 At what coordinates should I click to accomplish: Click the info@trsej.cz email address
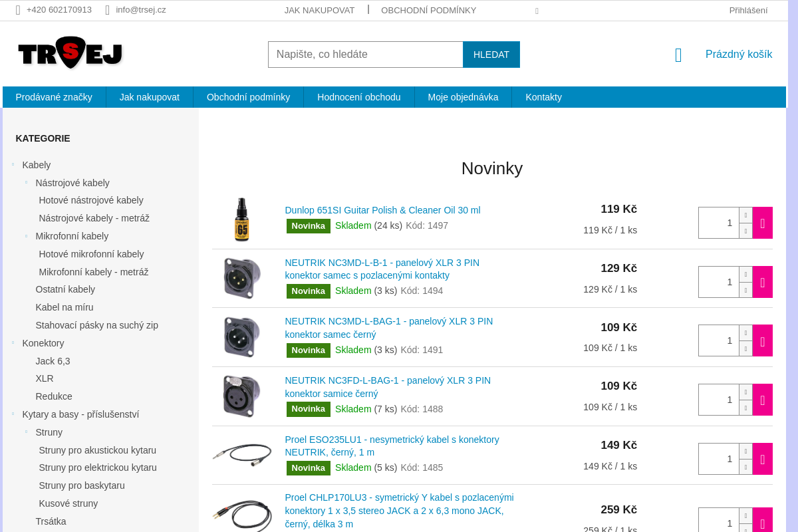click(141, 10)
